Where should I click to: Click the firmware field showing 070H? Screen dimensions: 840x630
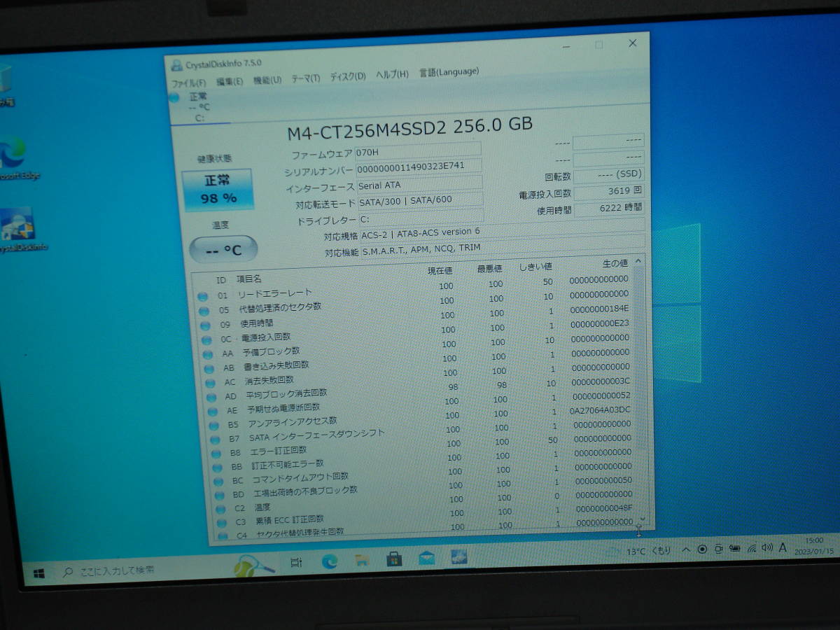point(419,150)
